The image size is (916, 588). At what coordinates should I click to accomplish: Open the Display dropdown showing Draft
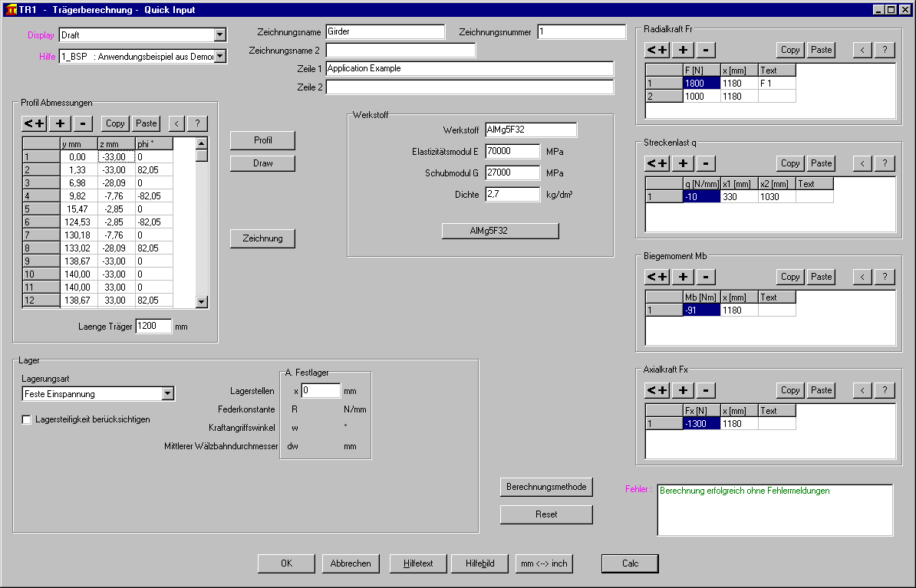click(x=220, y=34)
